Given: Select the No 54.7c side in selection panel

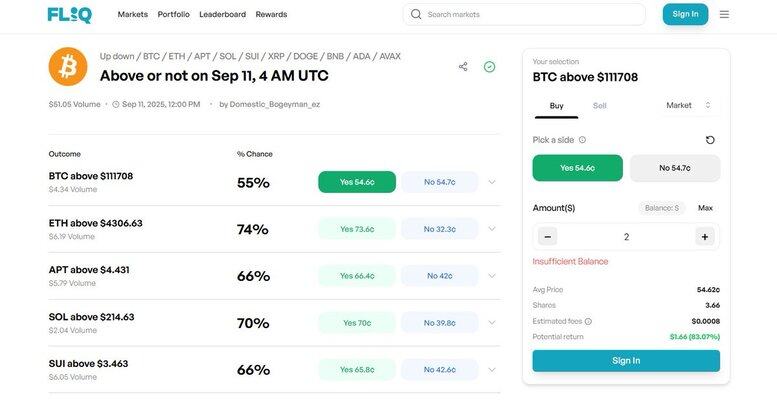Looking at the screenshot, I should click(675, 168).
